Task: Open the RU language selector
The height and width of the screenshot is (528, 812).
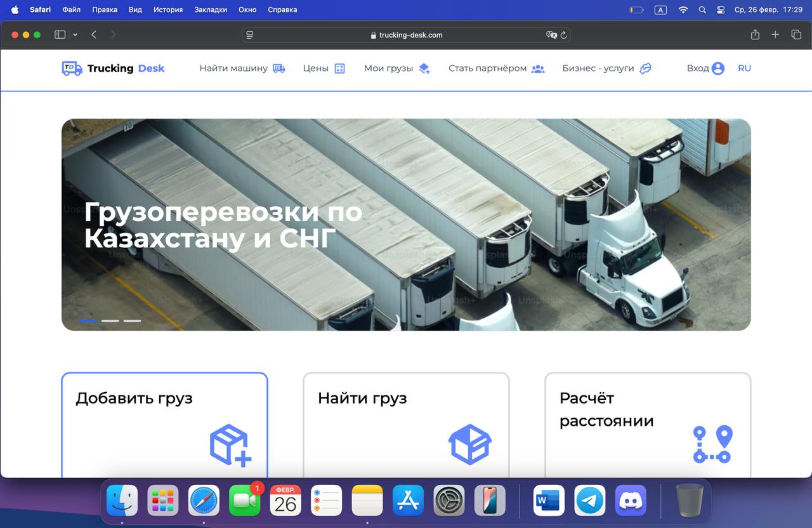Action: (744, 68)
